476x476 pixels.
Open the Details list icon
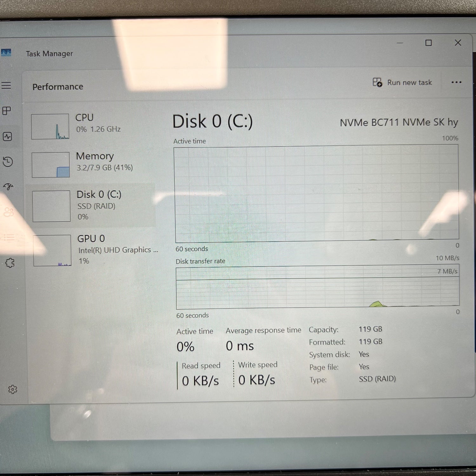(9, 237)
